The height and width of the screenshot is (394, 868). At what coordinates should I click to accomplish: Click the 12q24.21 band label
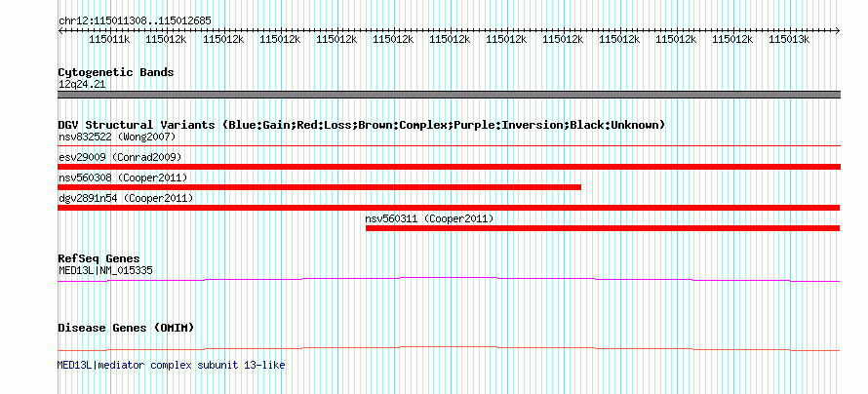pos(82,85)
